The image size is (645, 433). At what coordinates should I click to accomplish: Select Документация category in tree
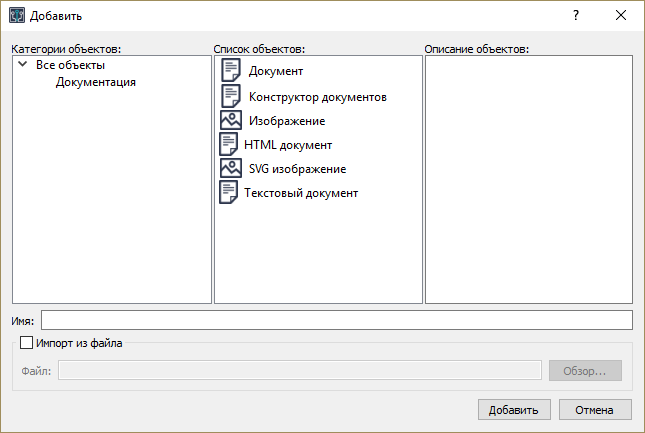pos(96,82)
